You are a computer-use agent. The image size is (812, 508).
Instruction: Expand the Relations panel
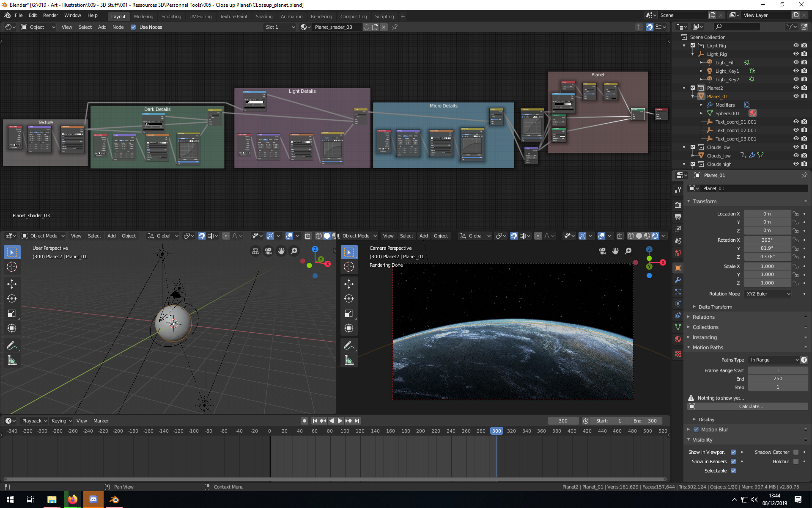pyautogui.click(x=703, y=317)
